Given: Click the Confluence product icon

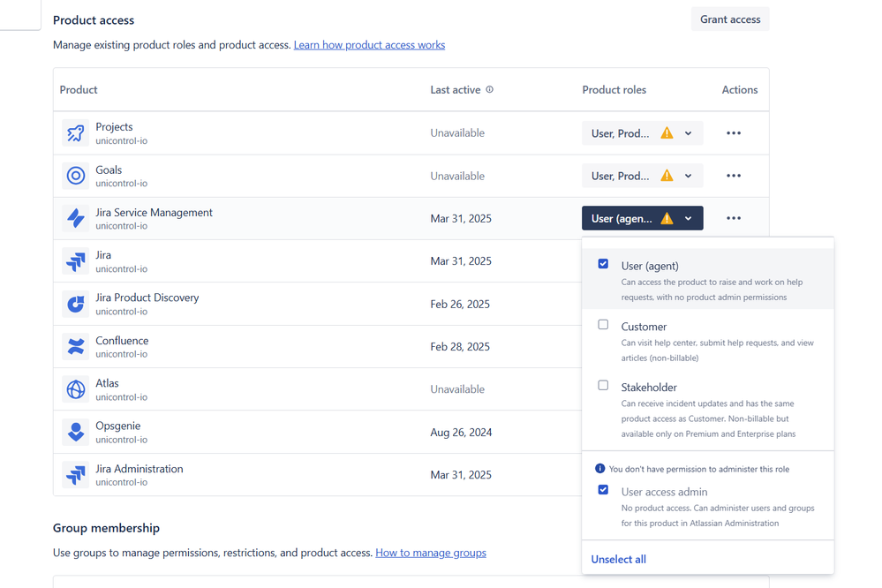Looking at the screenshot, I should pyautogui.click(x=75, y=347).
